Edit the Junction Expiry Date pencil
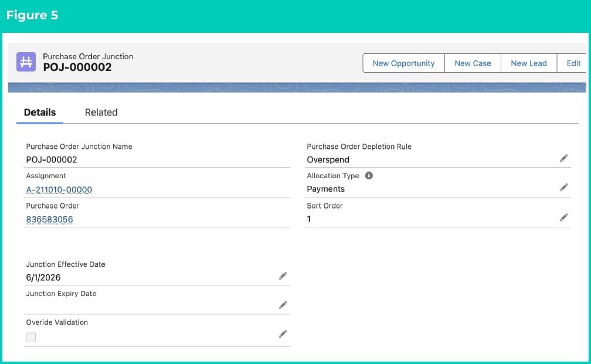591x364 pixels. click(283, 305)
